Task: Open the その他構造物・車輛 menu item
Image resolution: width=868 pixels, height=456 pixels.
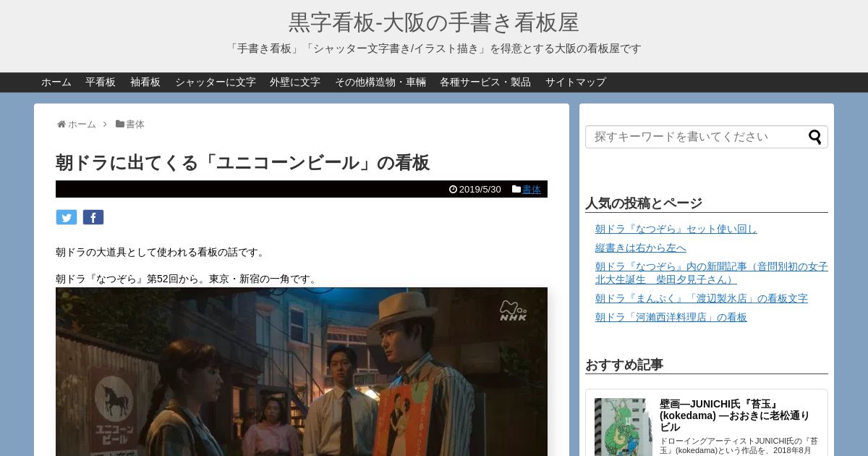Action: pos(380,83)
